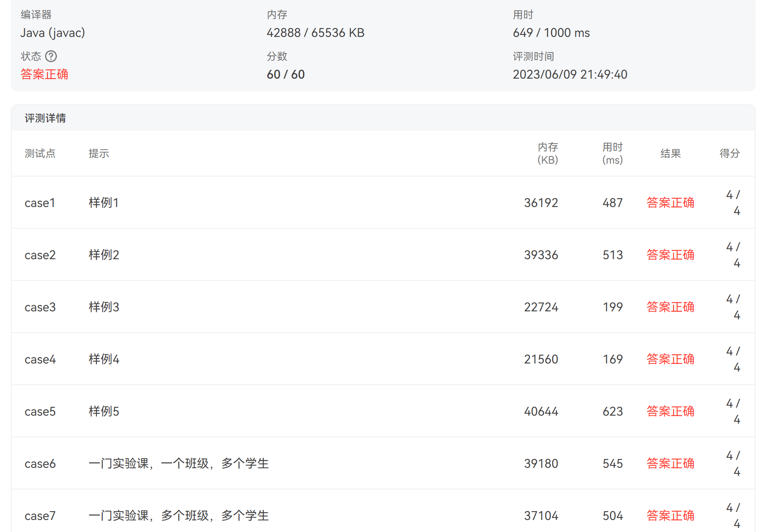758x532 pixels.
Task: Click case6 hint 一门实验课，一个班级，多个学生
Action: (x=179, y=463)
